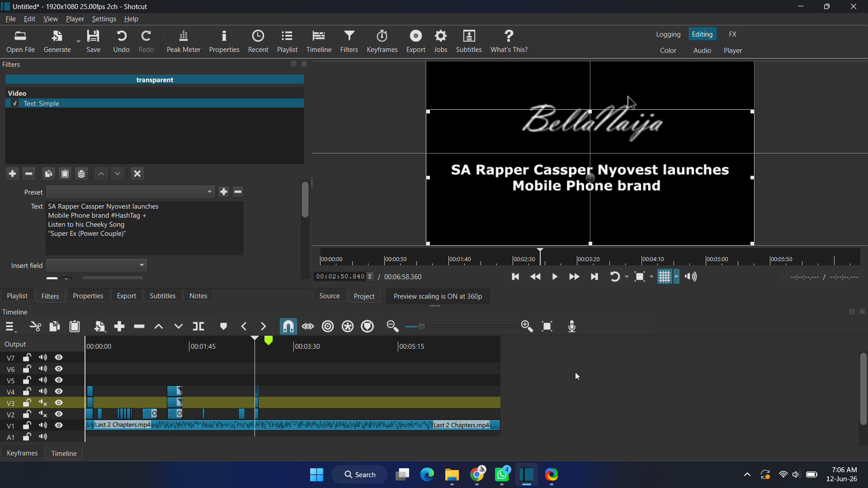This screenshot has width=868, height=488.
Task: Remove the selected filter
Action: pyautogui.click(x=29, y=174)
